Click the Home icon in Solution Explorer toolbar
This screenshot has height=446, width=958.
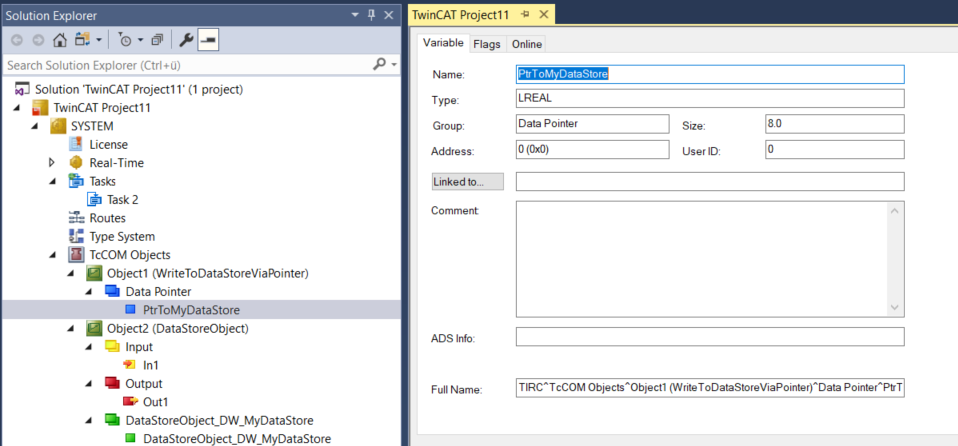point(60,40)
